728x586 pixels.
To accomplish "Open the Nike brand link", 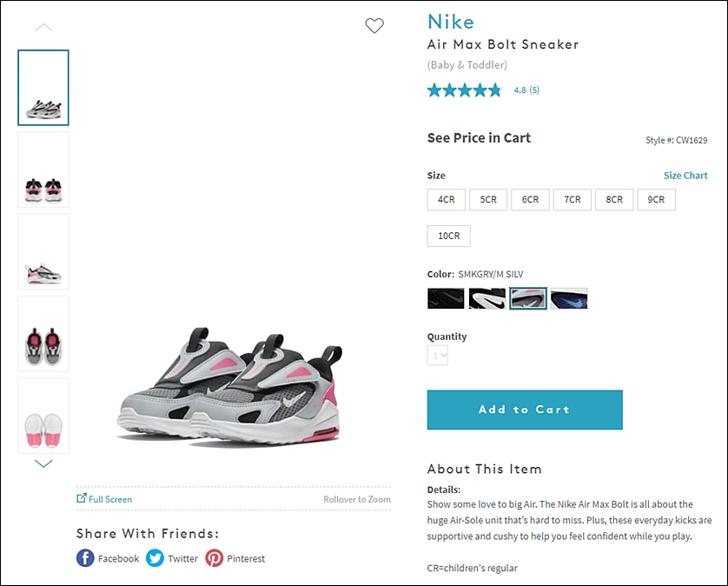I will (x=450, y=22).
